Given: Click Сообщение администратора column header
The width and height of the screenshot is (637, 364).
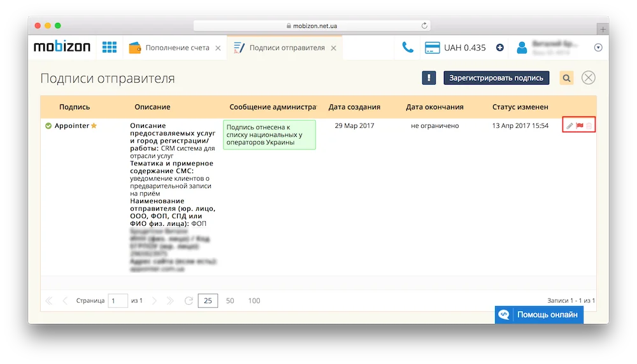Looking at the screenshot, I should coord(273,107).
